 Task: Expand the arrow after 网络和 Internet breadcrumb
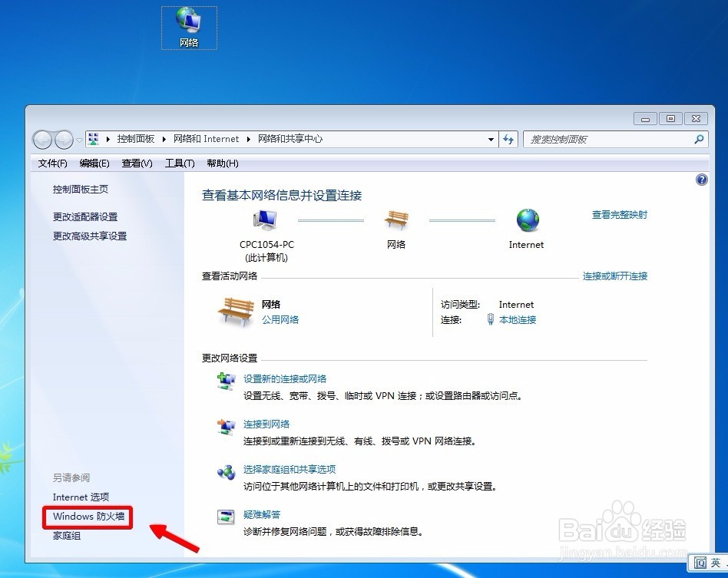(248, 139)
